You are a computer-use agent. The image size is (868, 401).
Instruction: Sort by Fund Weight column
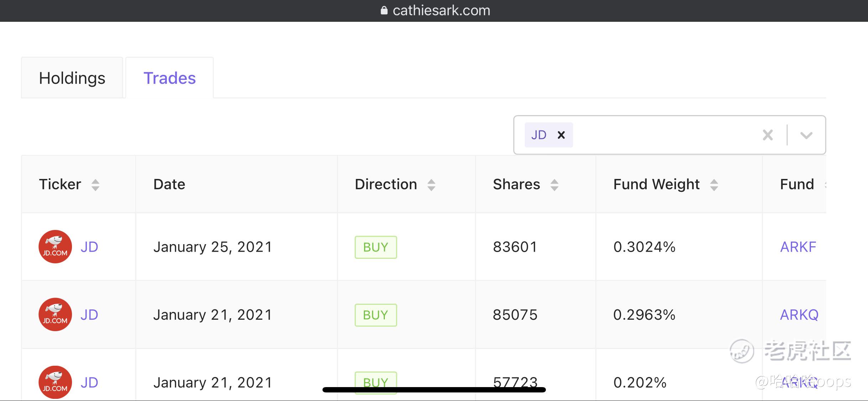tap(714, 185)
